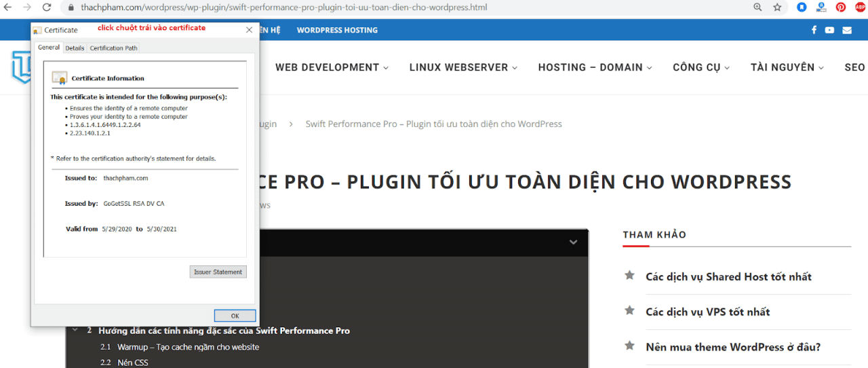Expand the WEB DEVELOPMENT menu
This screenshot has width=868, height=368.
[x=332, y=67]
